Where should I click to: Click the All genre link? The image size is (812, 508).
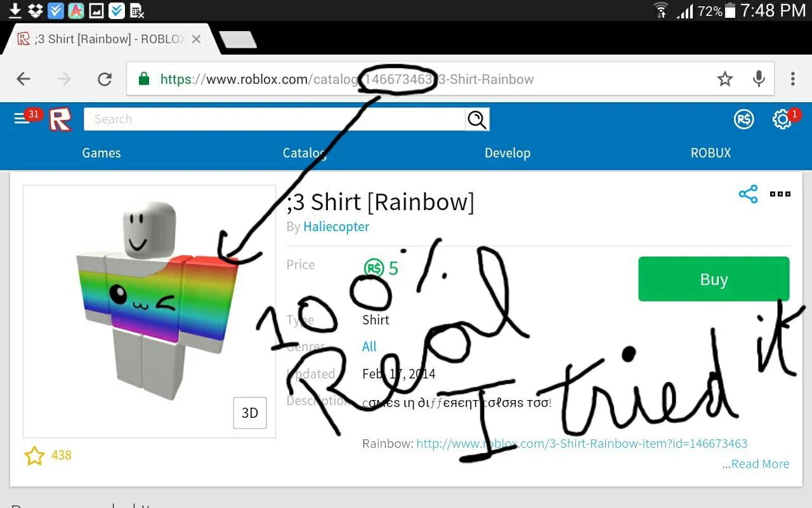click(x=369, y=347)
